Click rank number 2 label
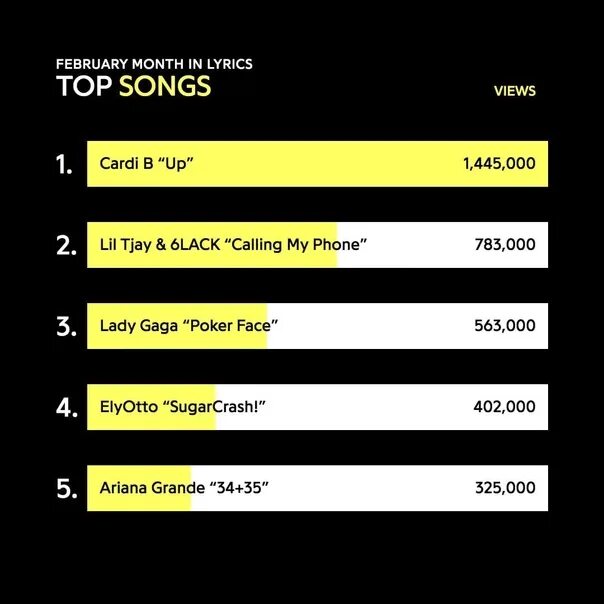Screen dimensions: 604x604 pyautogui.click(x=66, y=246)
